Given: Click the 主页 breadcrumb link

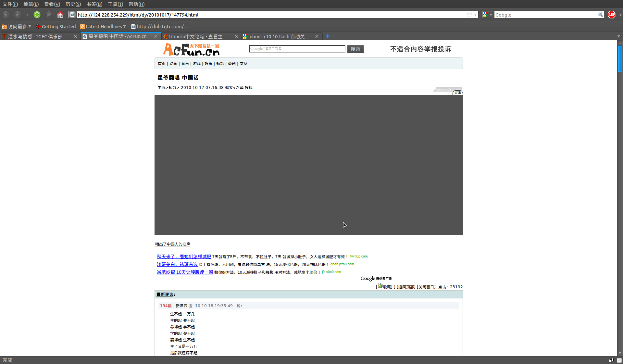Looking at the screenshot, I should (161, 88).
